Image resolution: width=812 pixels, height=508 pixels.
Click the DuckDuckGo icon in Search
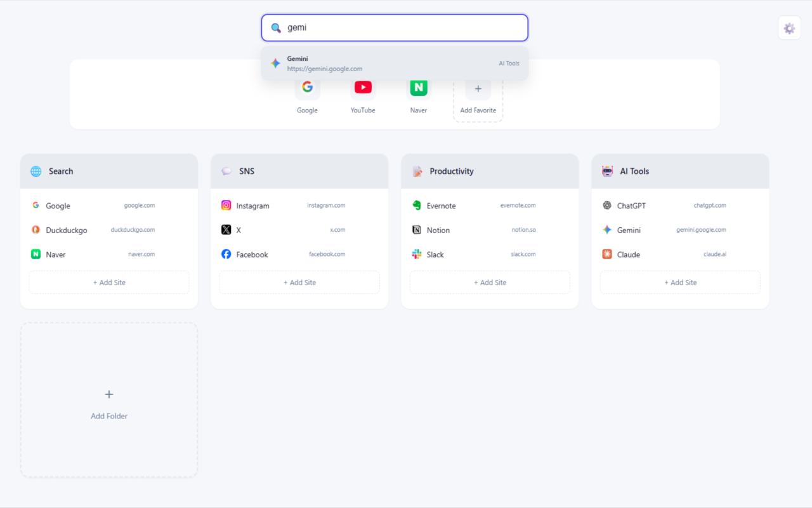click(36, 230)
